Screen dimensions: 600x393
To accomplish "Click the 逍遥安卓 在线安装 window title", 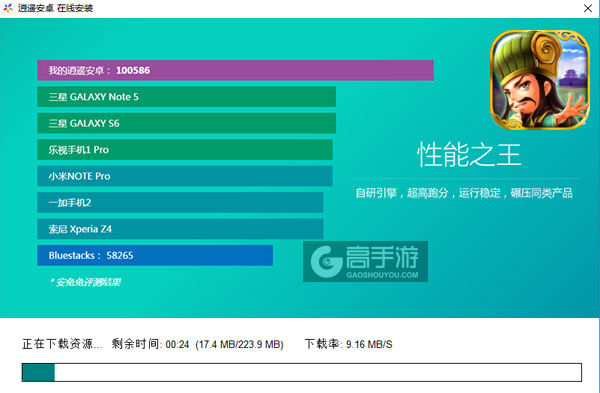I will (x=55, y=8).
